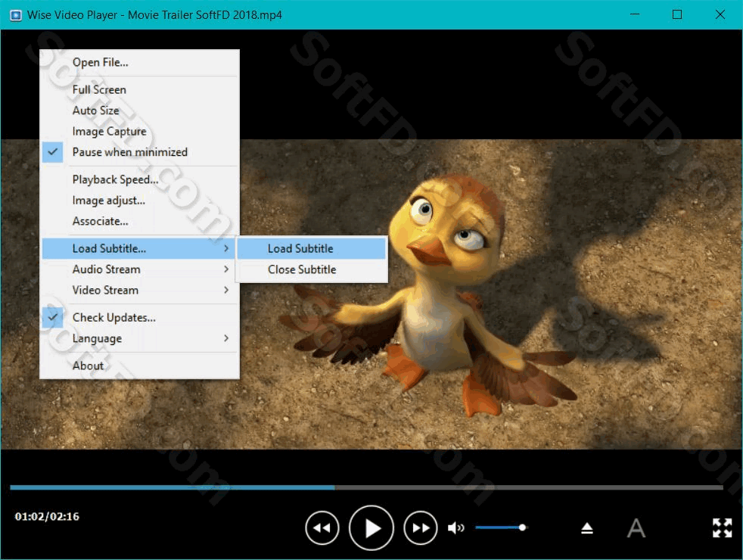
Task: Open Image adjust... from the menu
Action: tap(140, 201)
